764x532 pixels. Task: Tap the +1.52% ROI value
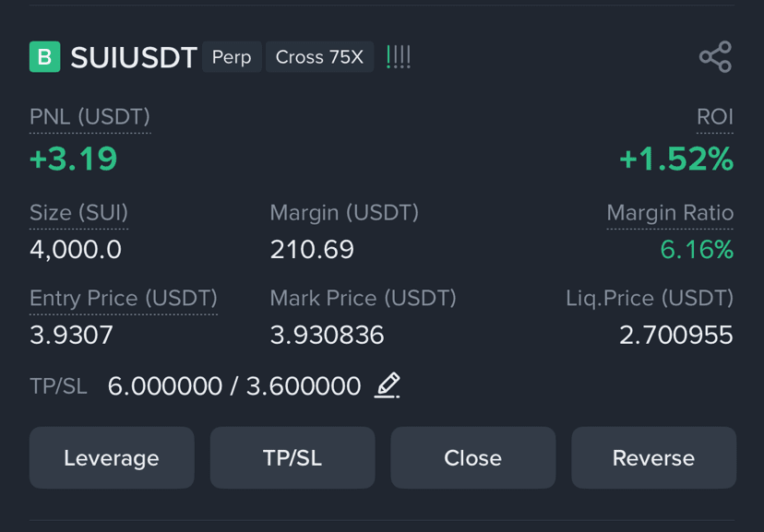676,159
